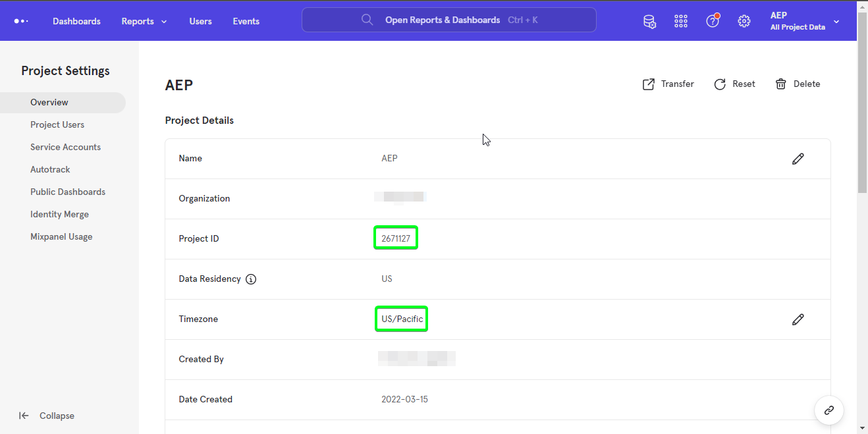Click the Date Created value 2022-03-15

coord(404,400)
